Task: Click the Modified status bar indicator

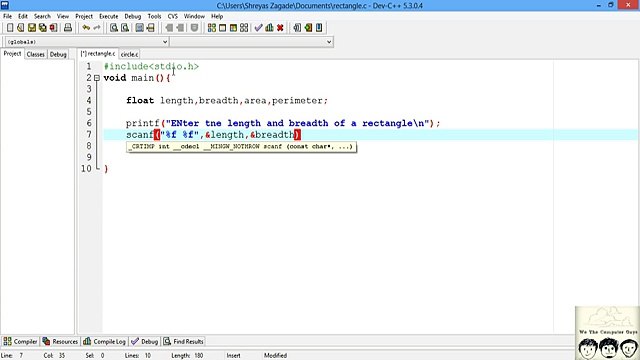Action: pyautogui.click(x=276, y=356)
